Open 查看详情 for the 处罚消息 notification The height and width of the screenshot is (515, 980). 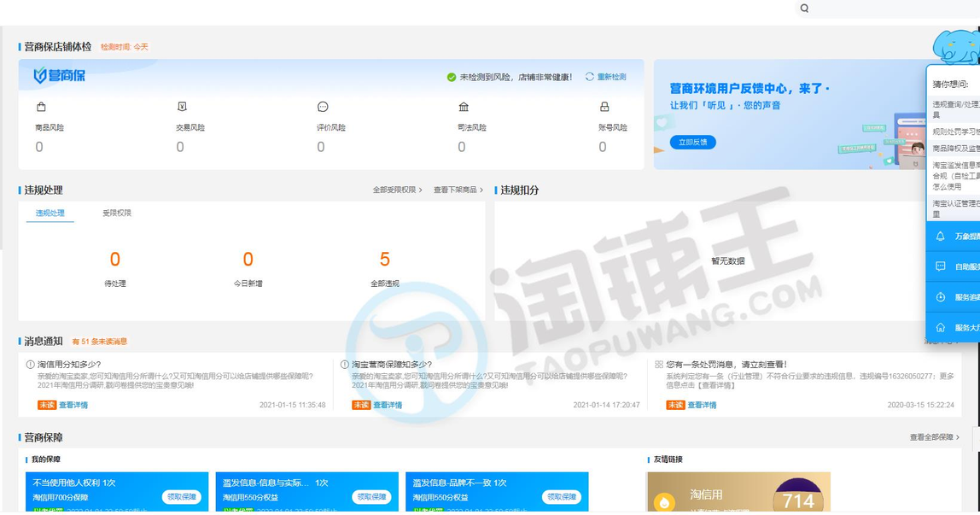point(702,405)
